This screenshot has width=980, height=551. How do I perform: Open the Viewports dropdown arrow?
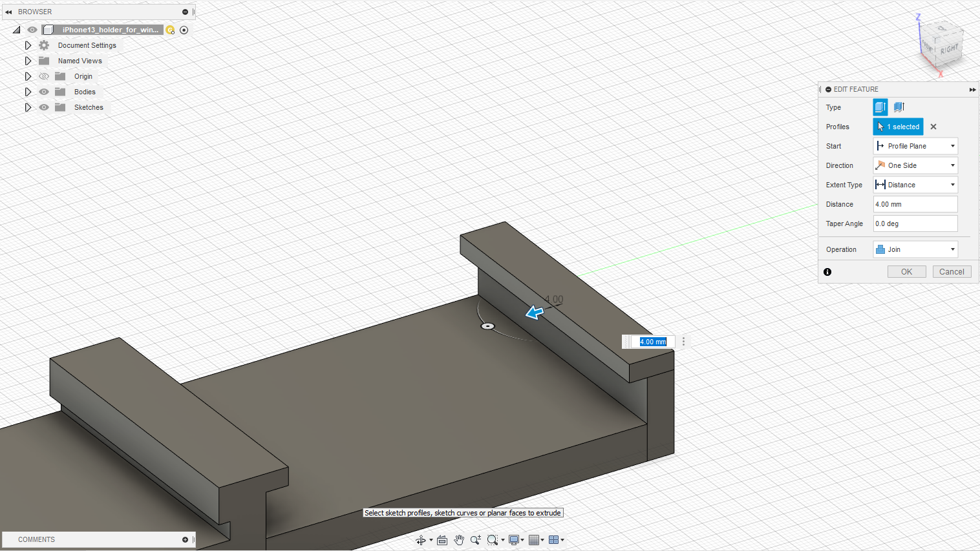click(562, 540)
